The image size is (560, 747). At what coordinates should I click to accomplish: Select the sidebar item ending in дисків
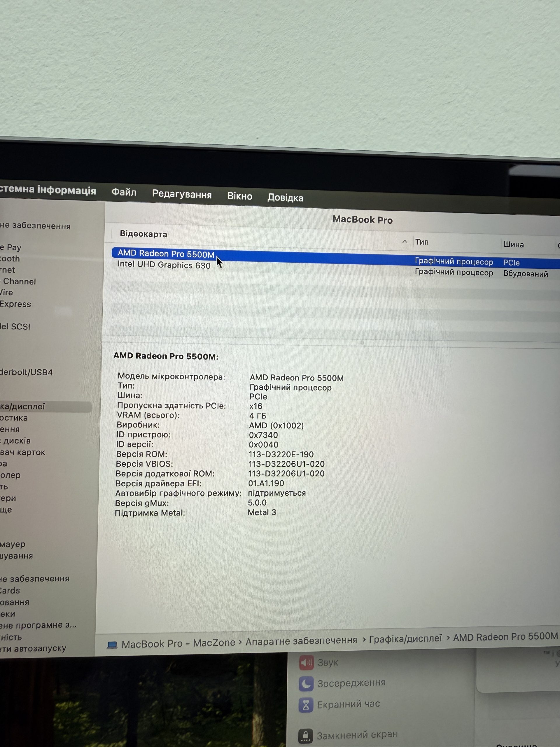15,441
